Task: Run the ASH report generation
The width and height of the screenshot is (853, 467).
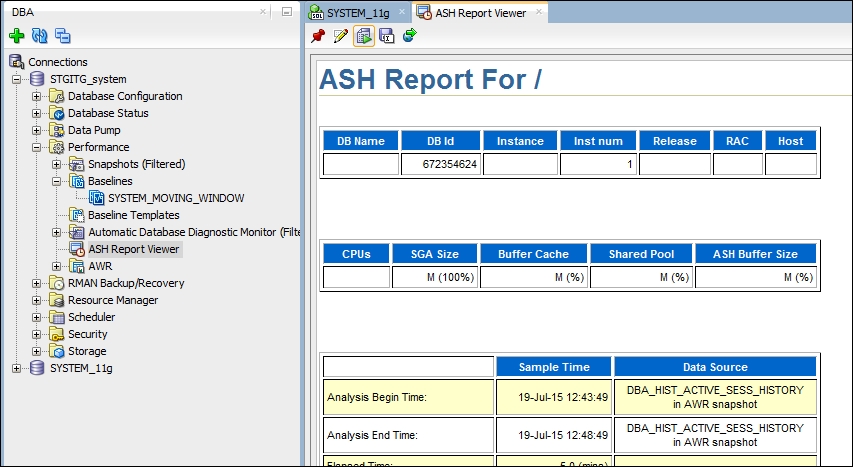Action: 364,36
